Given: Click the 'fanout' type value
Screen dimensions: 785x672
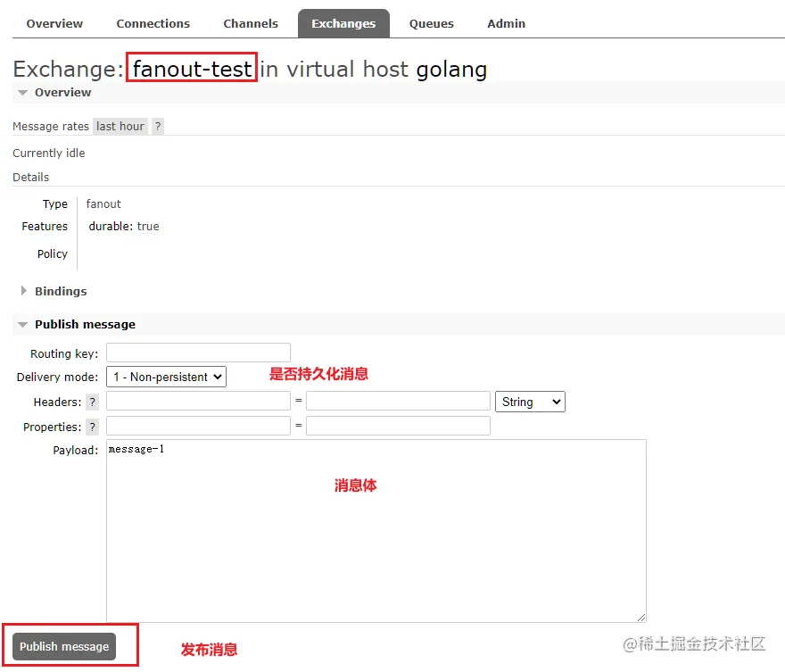Looking at the screenshot, I should [x=103, y=203].
